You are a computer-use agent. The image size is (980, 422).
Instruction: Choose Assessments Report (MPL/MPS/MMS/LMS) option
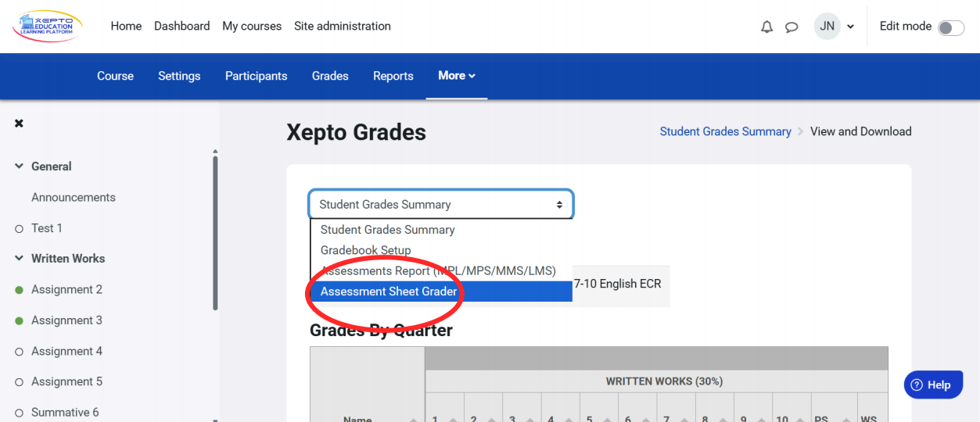[442, 270]
